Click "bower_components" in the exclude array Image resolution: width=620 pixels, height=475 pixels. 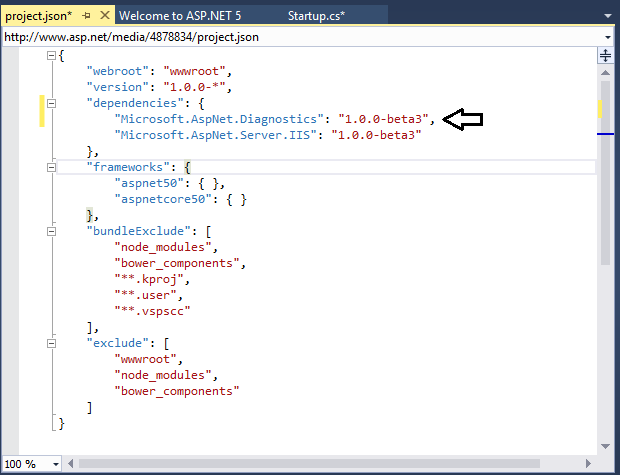177,392
